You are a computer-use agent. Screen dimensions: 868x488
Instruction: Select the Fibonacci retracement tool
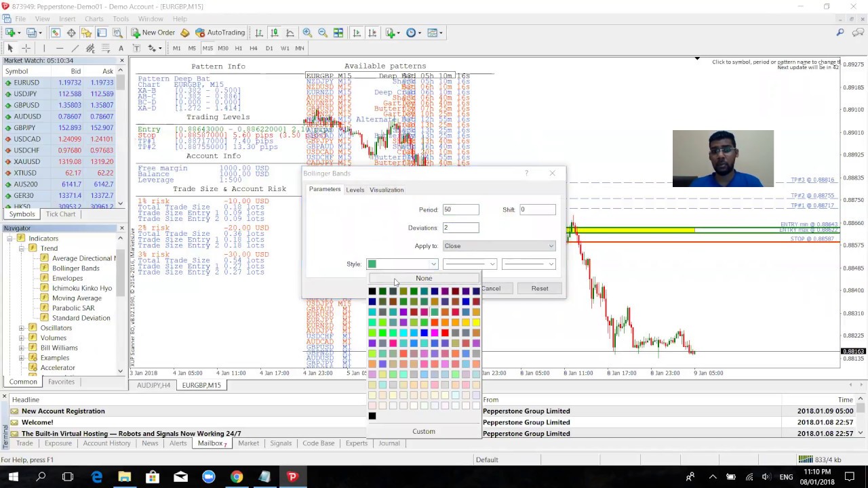coord(106,48)
